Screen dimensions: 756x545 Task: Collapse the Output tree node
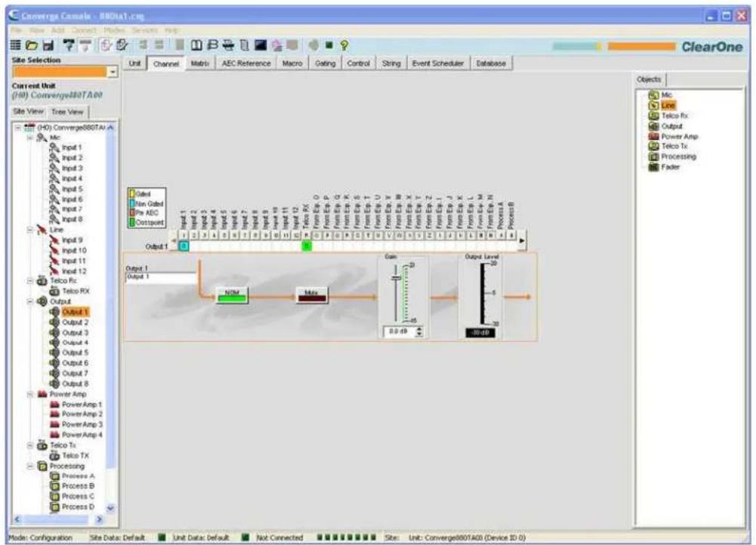(x=30, y=302)
